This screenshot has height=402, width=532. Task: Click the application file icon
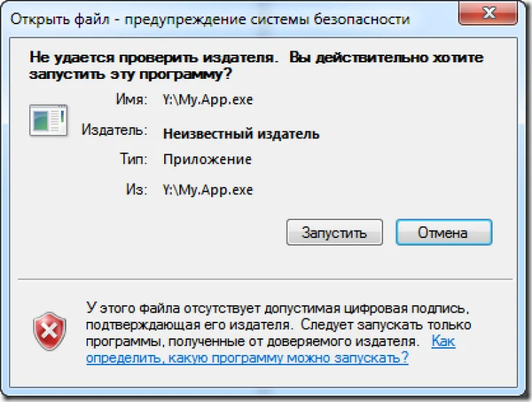[48, 120]
